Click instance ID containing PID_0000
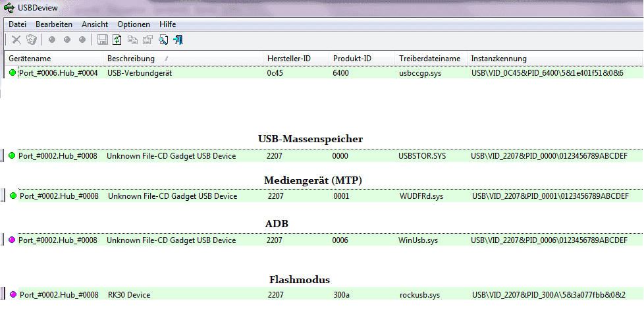This screenshot has height=322, width=644. (549, 156)
